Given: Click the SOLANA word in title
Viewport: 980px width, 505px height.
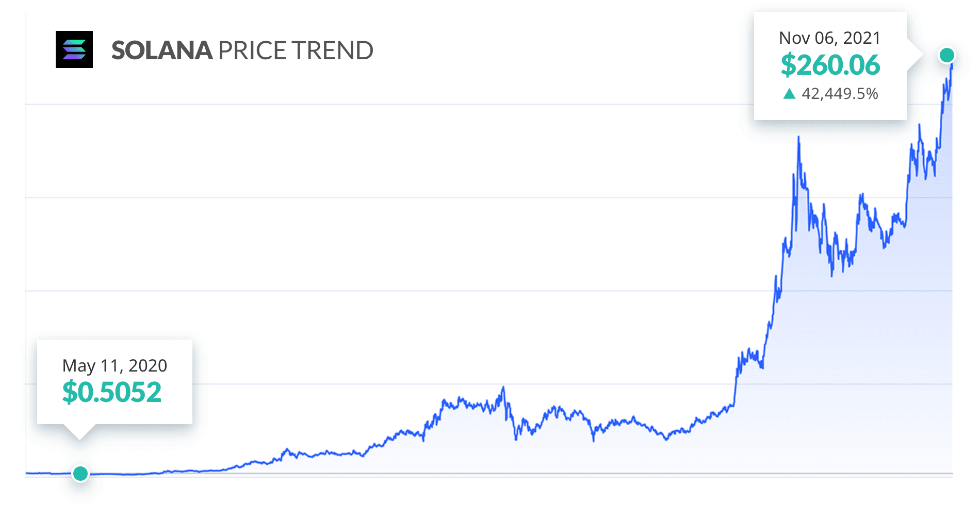Looking at the screenshot, I should [162, 50].
